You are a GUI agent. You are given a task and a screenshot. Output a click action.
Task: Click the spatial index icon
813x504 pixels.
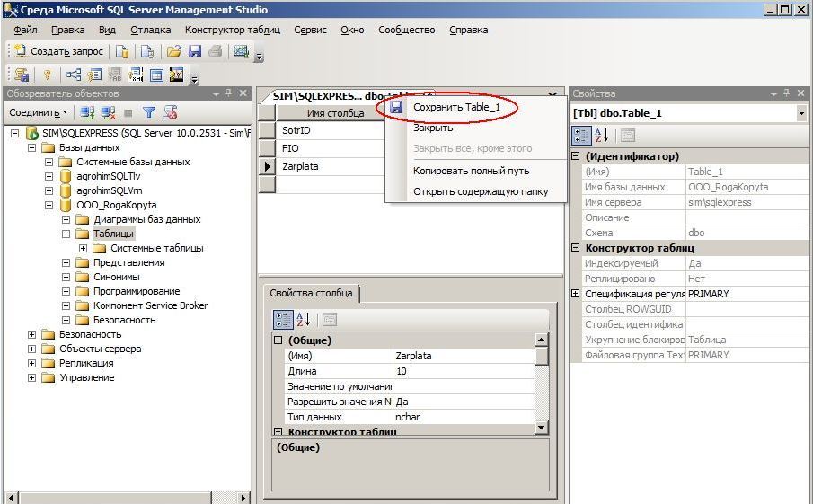(x=177, y=75)
